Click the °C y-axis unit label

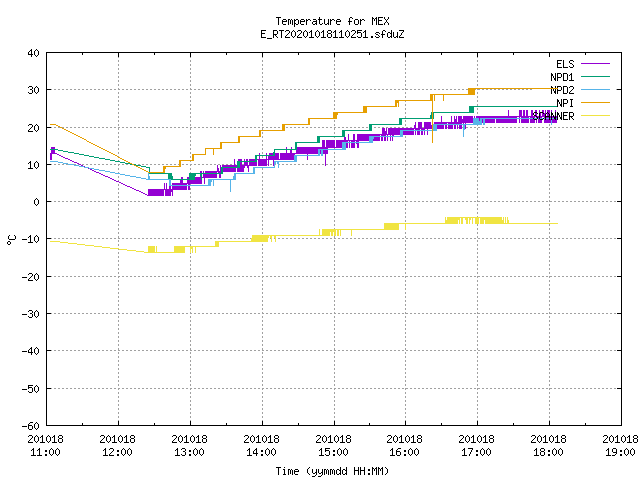(x=12, y=240)
